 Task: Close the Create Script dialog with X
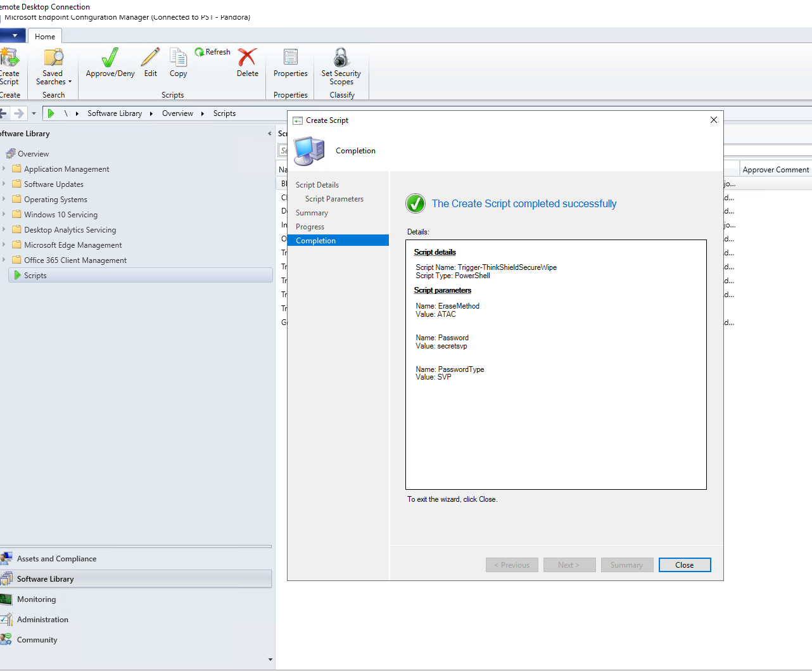tap(714, 120)
